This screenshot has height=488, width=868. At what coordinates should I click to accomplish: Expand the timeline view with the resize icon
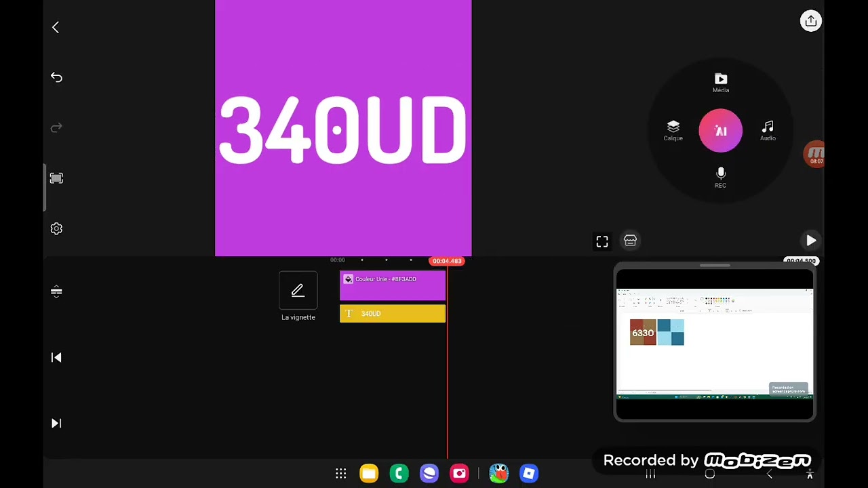[56, 291]
